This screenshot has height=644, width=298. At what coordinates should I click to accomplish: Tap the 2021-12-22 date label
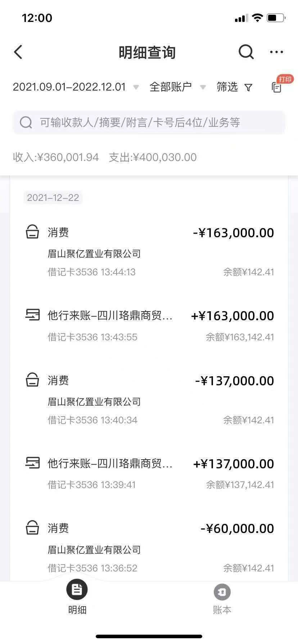[x=53, y=198]
